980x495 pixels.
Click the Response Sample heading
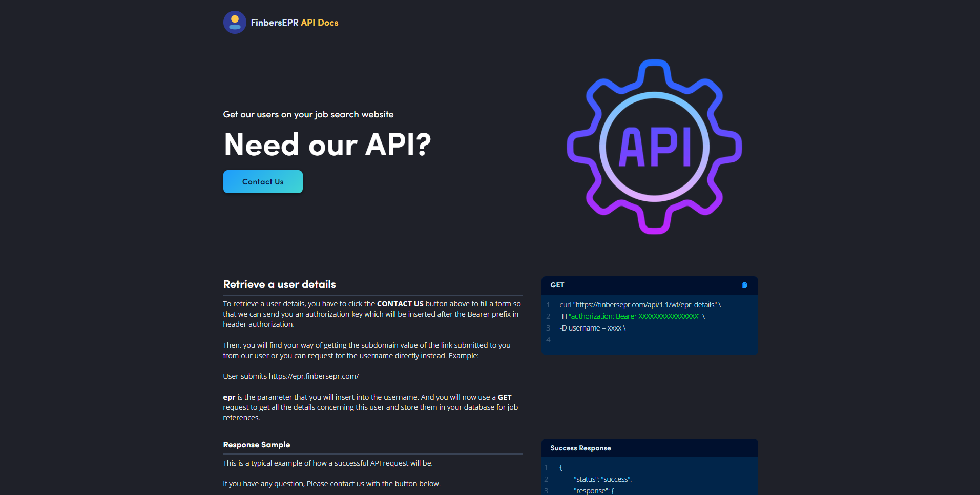pyautogui.click(x=256, y=444)
